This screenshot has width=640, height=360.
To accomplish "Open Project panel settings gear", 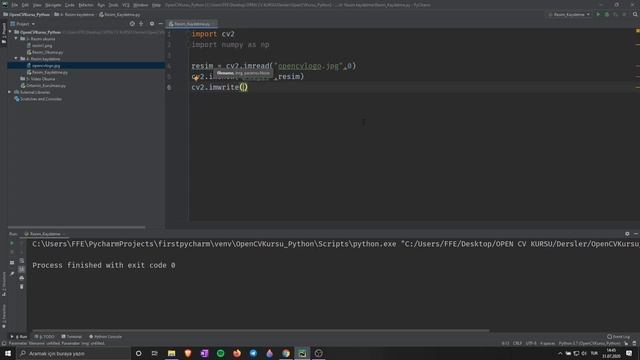I will (x=152, y=24).
